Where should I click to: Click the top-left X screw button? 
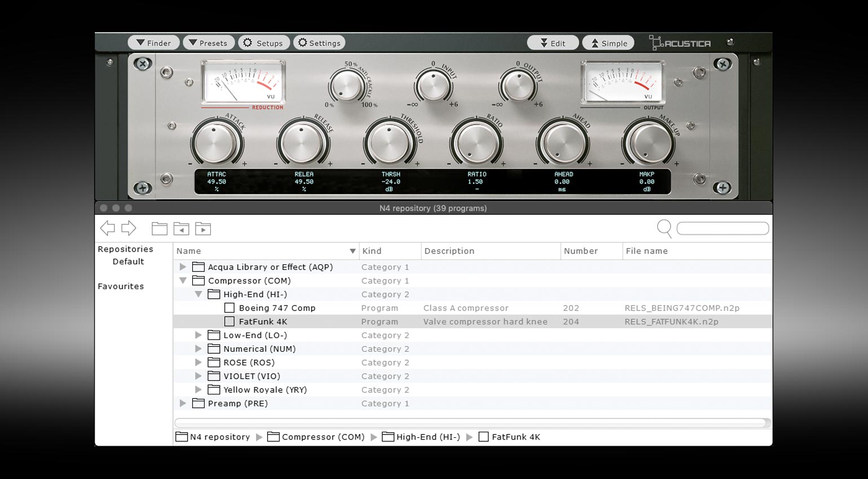point(143,64)
